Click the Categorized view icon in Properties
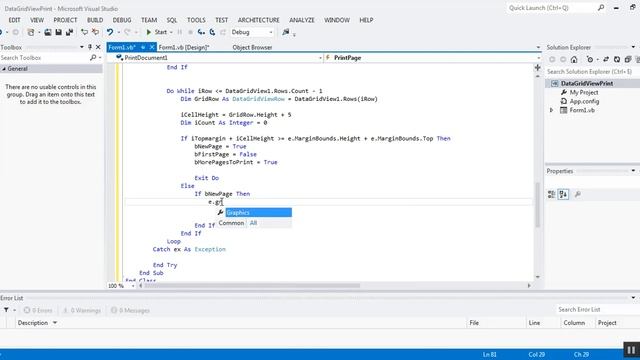This screenshot has height=360, width=640. [551, 195]
